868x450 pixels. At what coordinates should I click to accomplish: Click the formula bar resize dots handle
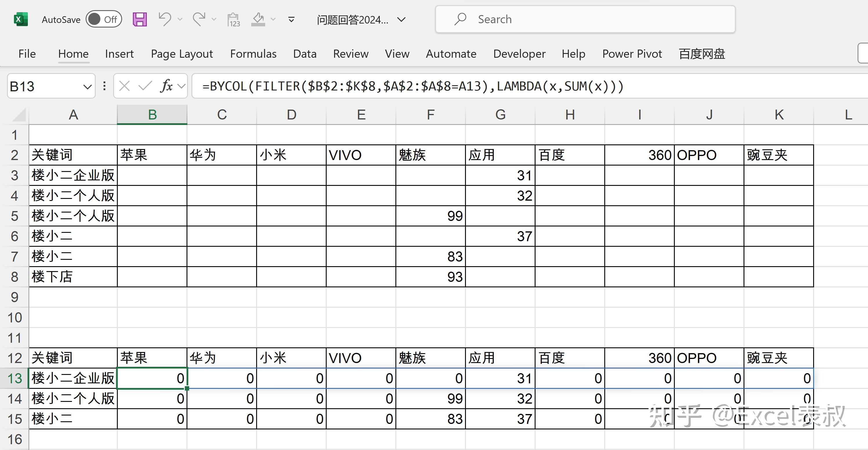[104, 86]
